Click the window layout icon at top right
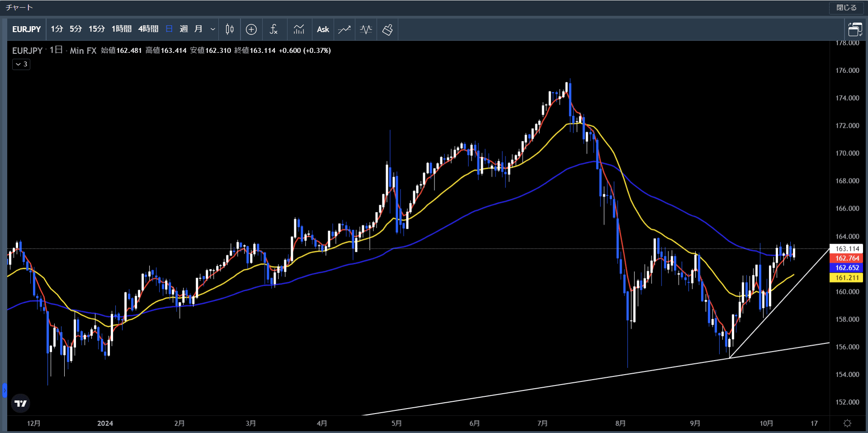This screenshot has height=433, width=868. pyautogui.click(x=855, y=29)
